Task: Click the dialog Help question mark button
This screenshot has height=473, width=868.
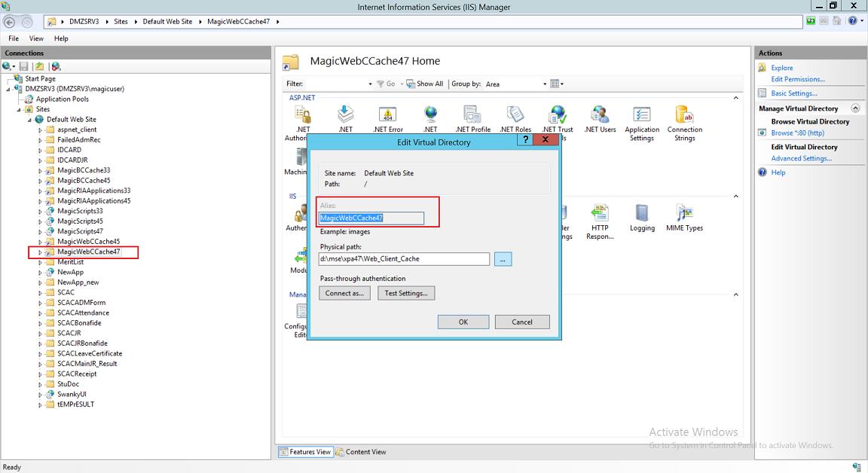Action: point(525,139)
